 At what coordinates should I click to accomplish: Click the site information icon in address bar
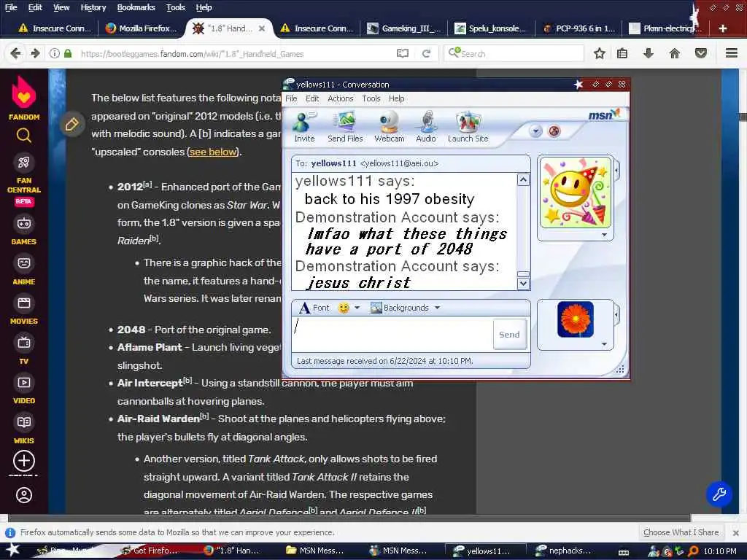(55, 53)
